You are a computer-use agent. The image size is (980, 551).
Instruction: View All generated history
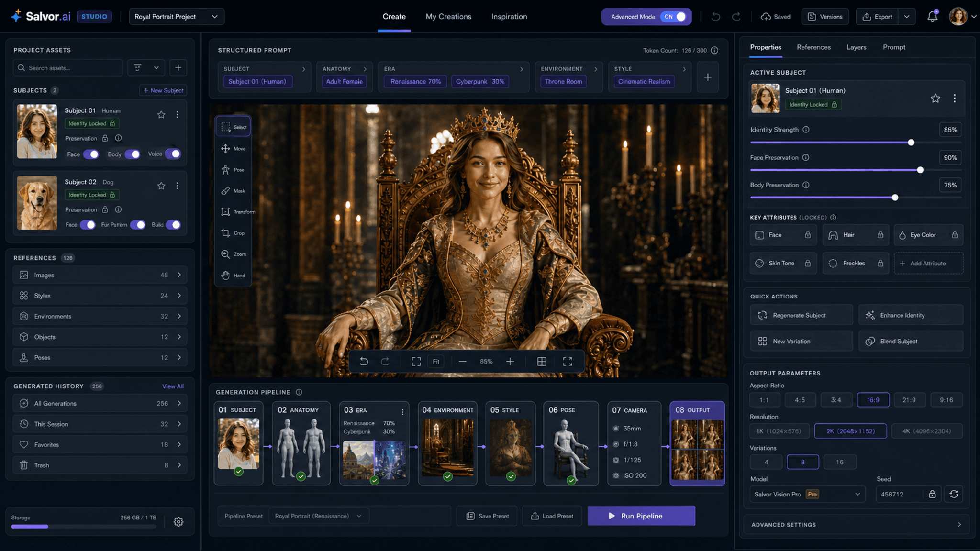tap(173, 386)
